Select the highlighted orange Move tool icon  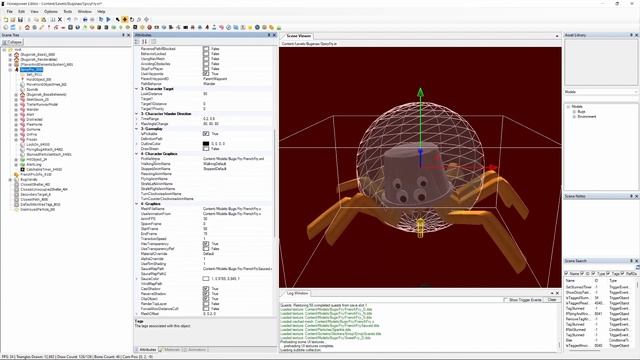125,20
